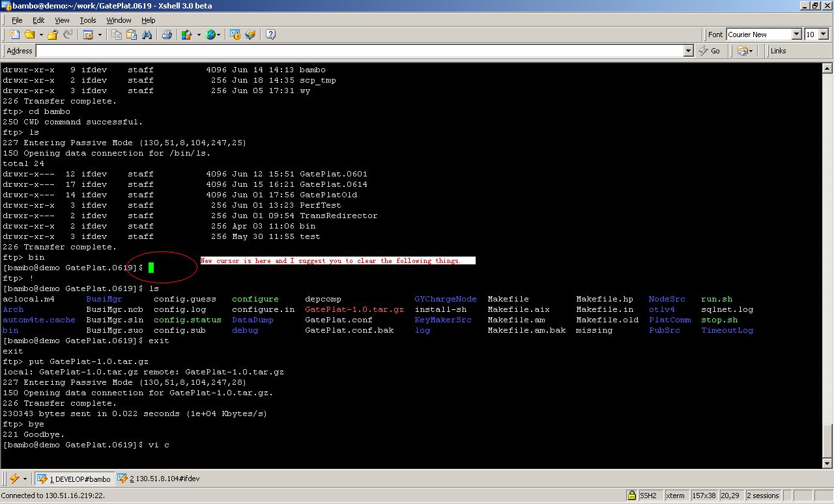
Task: Paste clipboard contents via the paste icon
Action: pos(130,34)
